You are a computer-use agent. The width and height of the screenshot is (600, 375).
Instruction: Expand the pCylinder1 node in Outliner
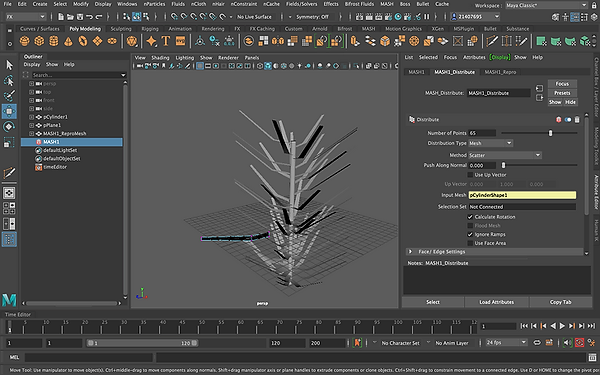(32, 117)
